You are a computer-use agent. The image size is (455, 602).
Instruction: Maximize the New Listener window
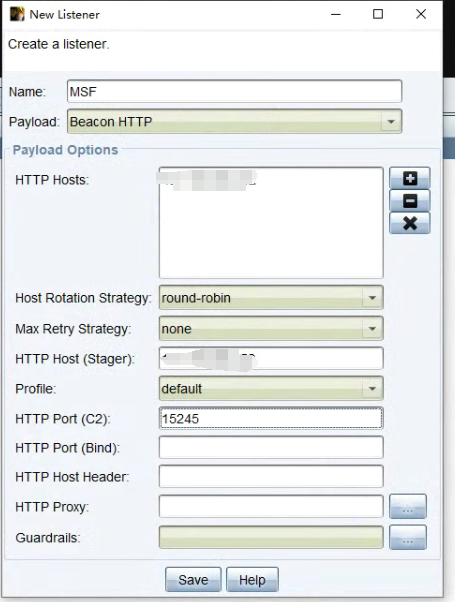378,14
